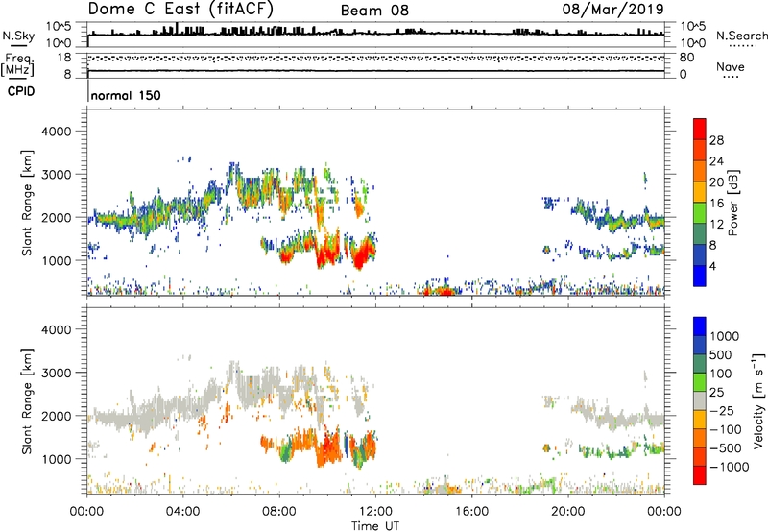Click the "24" label on Power colorbar
The height and width of the screenshot is (532, 768).
pyautogui.click(x=716, y=161)
